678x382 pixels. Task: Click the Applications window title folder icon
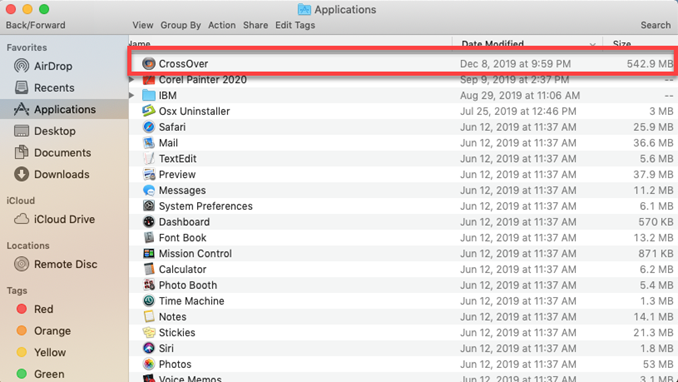tap(304, 9)
